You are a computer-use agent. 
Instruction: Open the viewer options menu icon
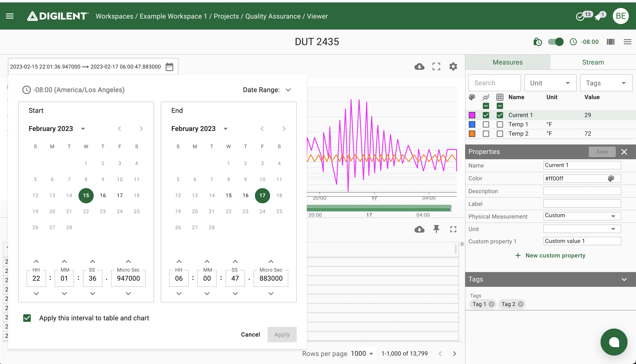pyautogui.click(x=627, y=42)
